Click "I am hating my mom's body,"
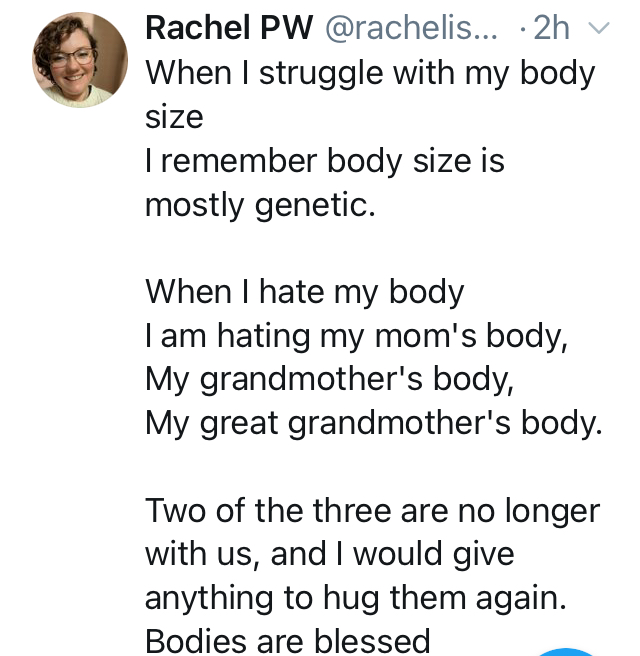This screenshot has width=640, height=656. click(357, 336)
